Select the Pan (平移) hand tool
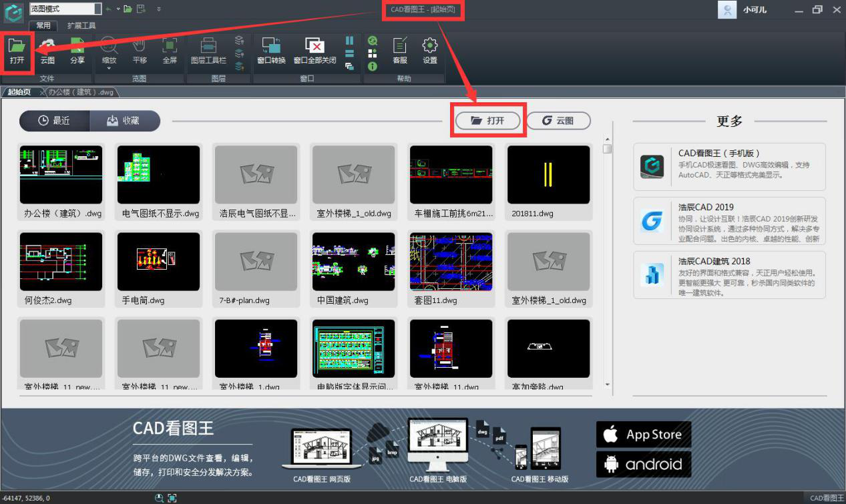The image size is (846, 504). click(x=139, y=50)
